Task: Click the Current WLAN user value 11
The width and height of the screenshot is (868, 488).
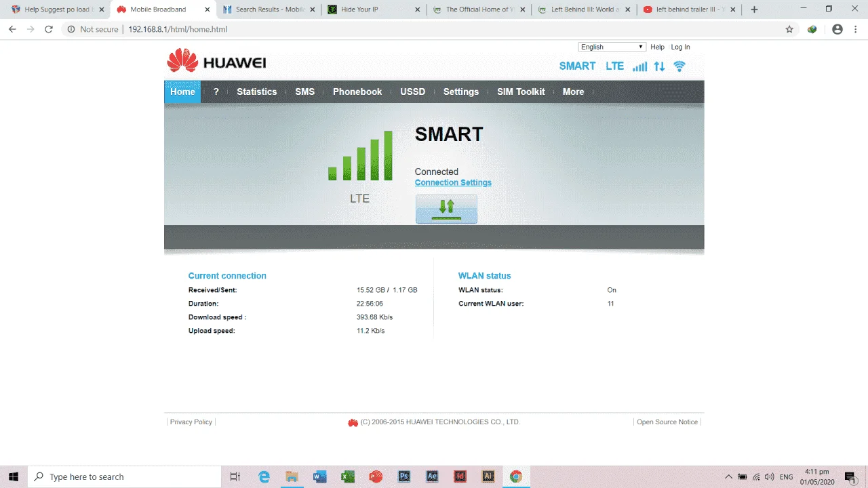Action: 611,304
